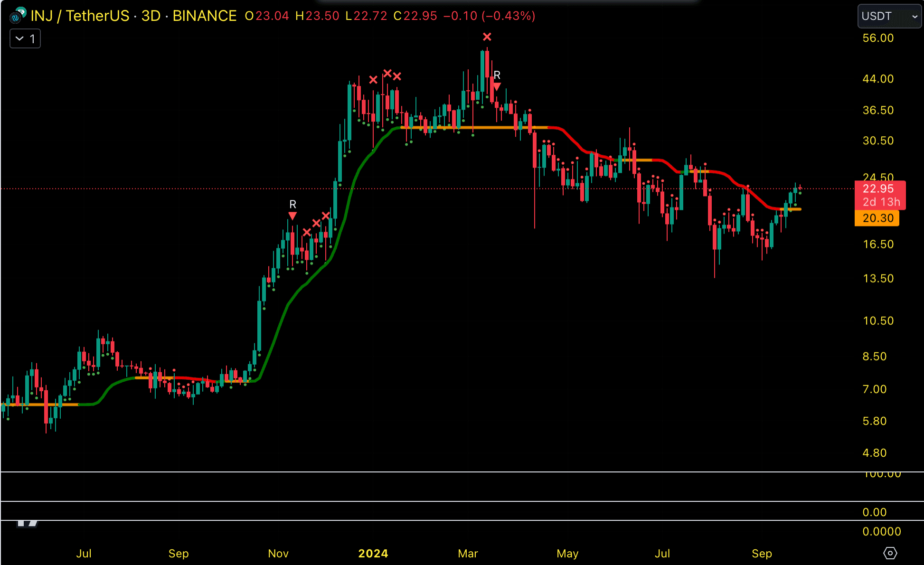Click the 0.00 indicator pane scale value
Viewport: 924px width, 565px height.
tap(875, 512)
